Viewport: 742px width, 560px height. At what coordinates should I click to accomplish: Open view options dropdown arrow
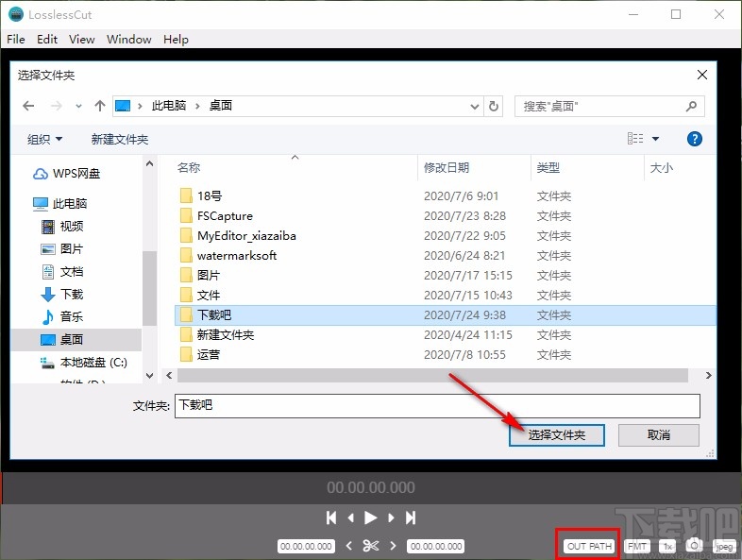(655, 139)
